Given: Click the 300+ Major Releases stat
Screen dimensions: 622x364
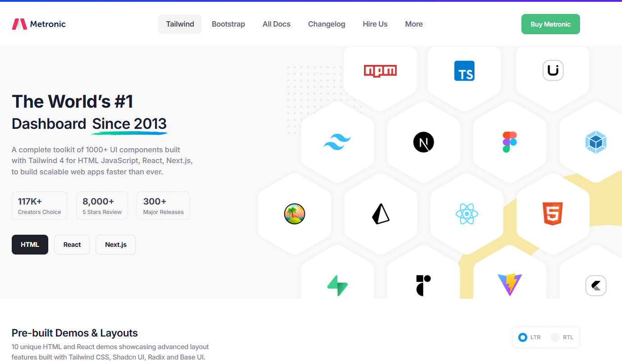Looking at the screenshot, I should [163, 206].
